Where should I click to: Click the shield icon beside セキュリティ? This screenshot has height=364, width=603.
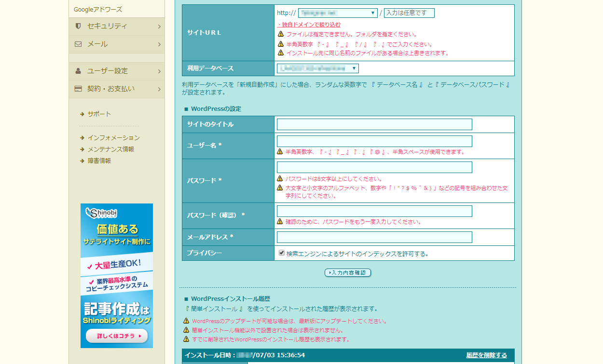click(x=78, y=26)
